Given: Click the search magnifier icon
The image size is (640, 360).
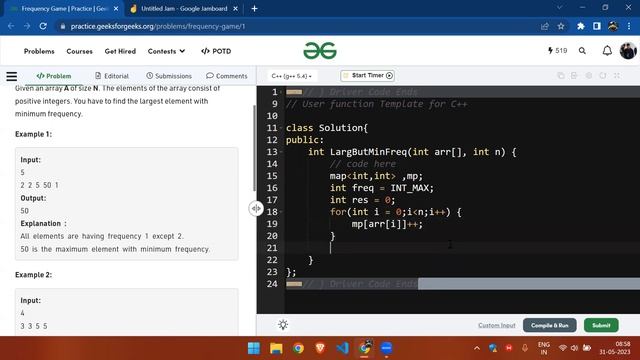Looking at the screenshot, I should pos(582,51).
